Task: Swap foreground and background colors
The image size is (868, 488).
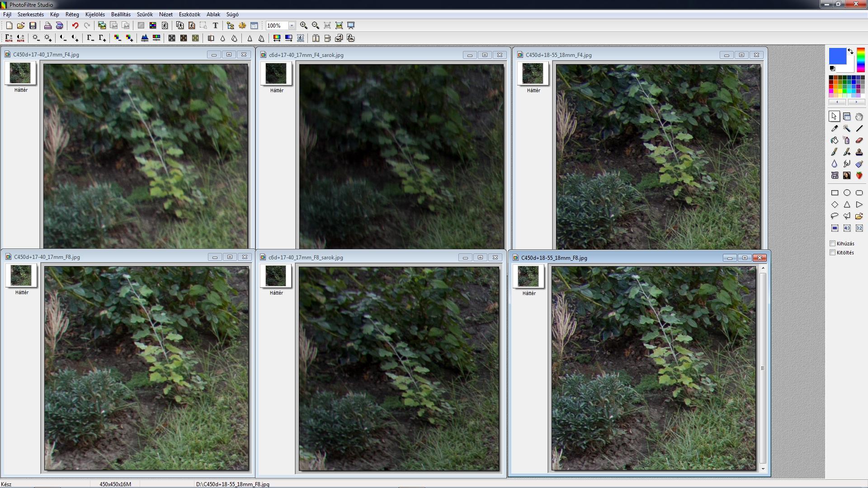Action: (x=851, y=51)
